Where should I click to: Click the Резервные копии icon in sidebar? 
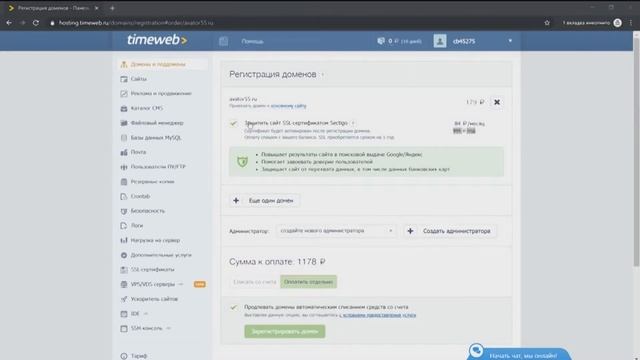124,182
